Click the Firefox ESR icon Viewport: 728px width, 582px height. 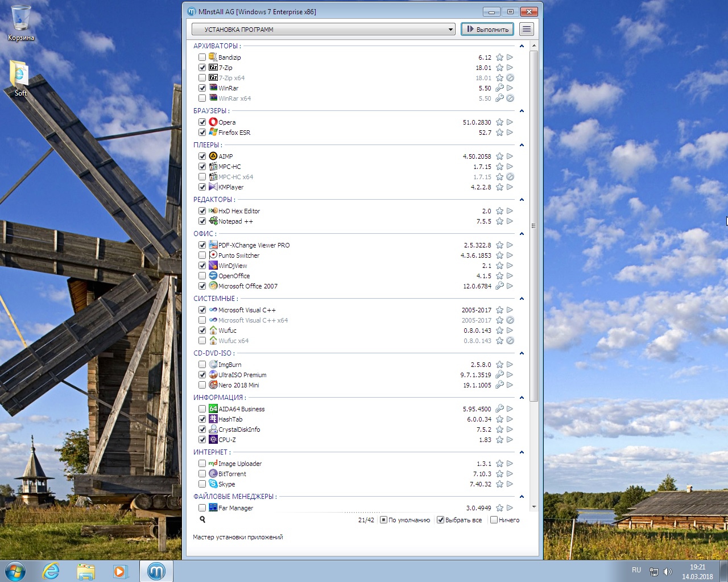213,132
